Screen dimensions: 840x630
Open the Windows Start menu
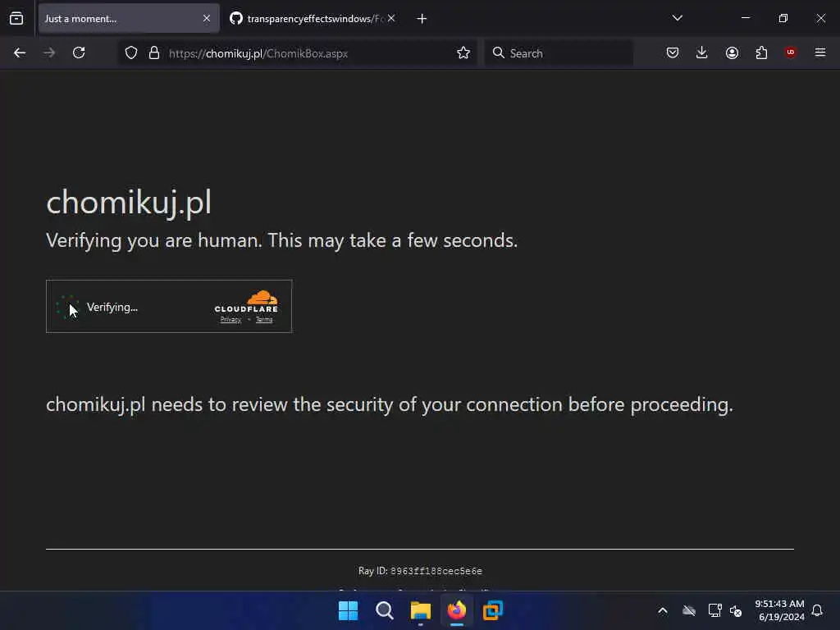(x=348, y=610)
